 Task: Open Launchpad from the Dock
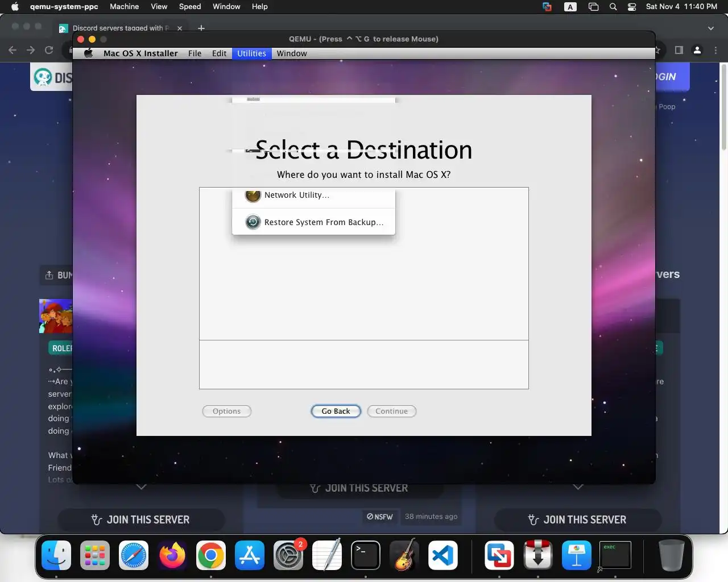tap(95, 555)
